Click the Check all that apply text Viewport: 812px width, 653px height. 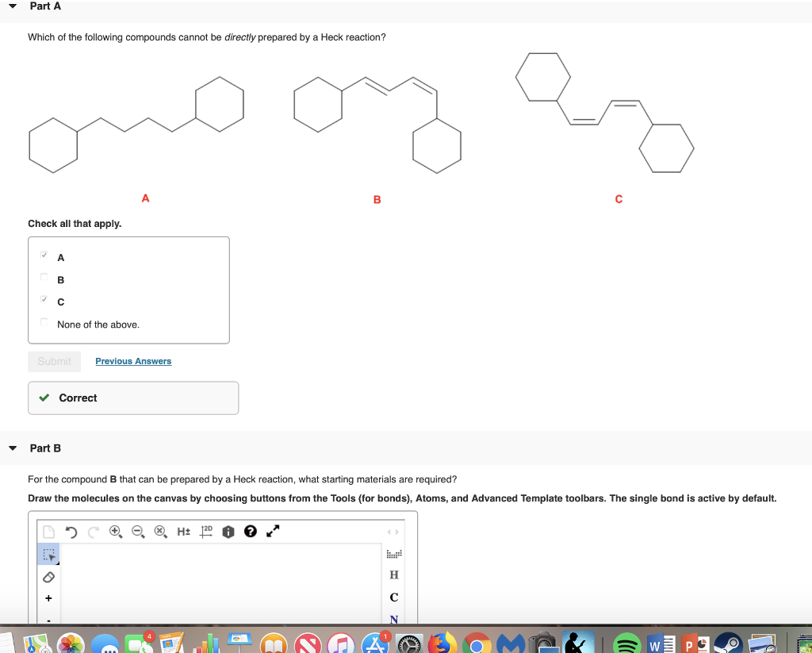point(75,224)
